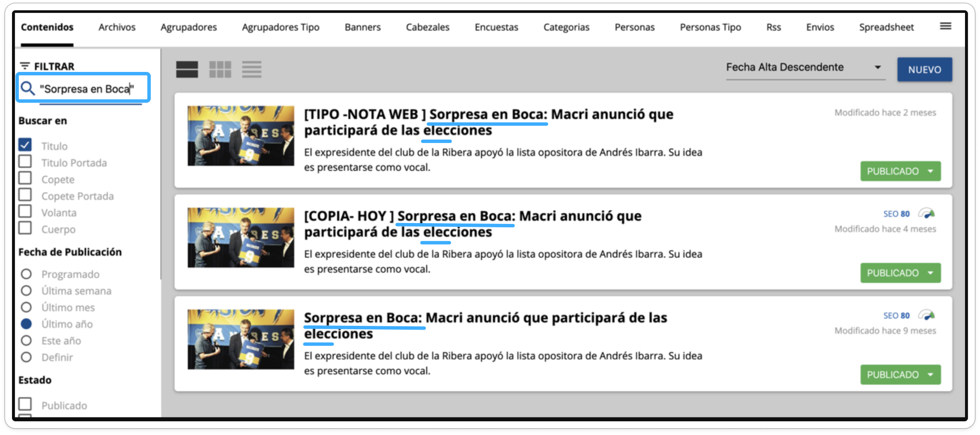Uncheck the Titulo checkbox
The height and width of the screenshot is (435, 980).
click(x=25, y=145)
